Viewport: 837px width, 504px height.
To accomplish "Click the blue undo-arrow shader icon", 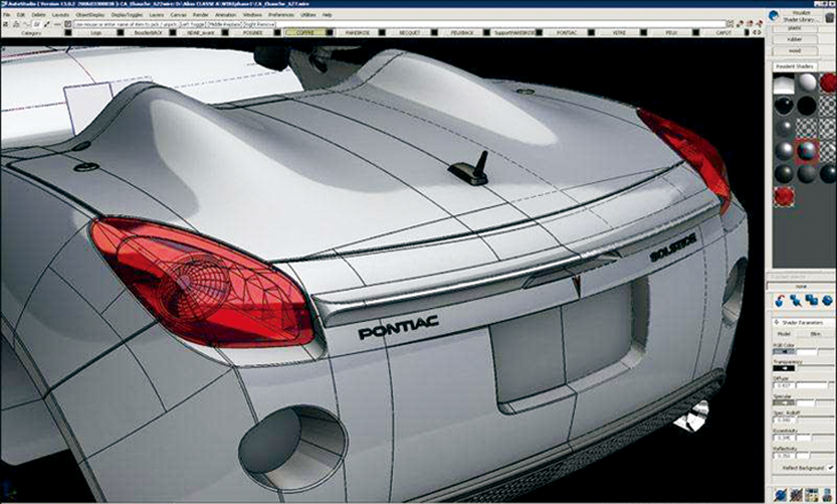I will click(780, 300).
